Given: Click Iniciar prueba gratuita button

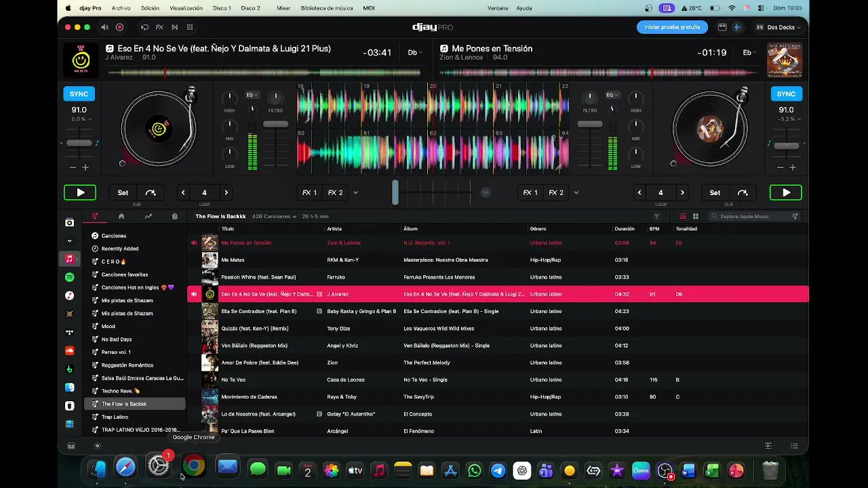Looking at the screenshot, I should click(x=672, y=27).
